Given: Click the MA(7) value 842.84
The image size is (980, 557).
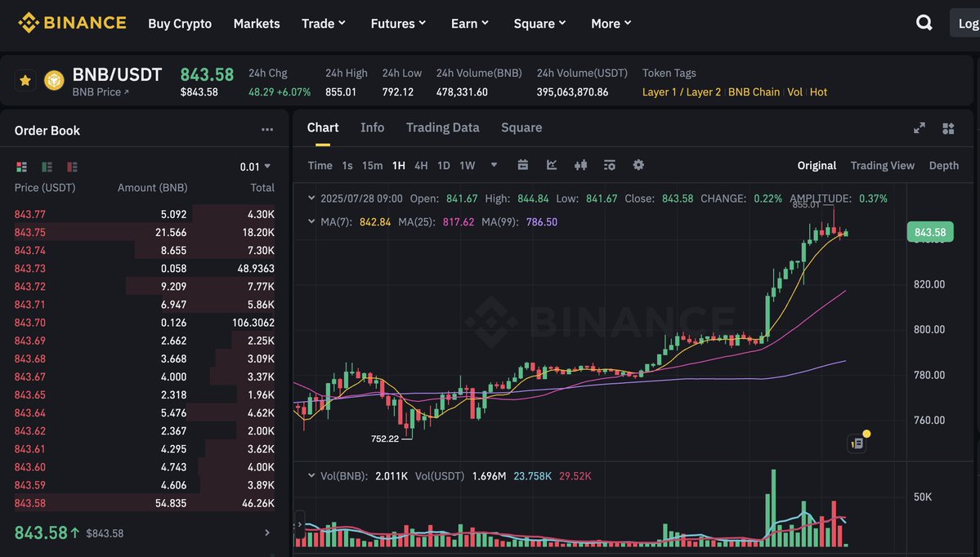Looking at the screenshot, I should coord(375,221).
